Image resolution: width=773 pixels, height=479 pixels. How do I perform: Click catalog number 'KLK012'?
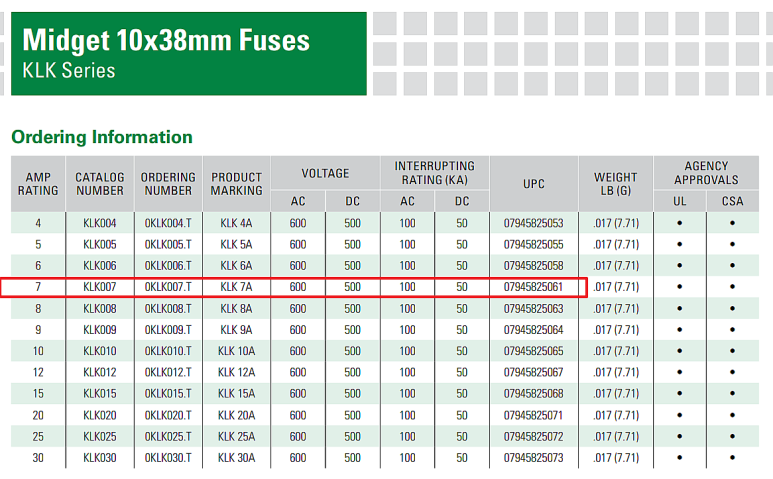(100, 372)
